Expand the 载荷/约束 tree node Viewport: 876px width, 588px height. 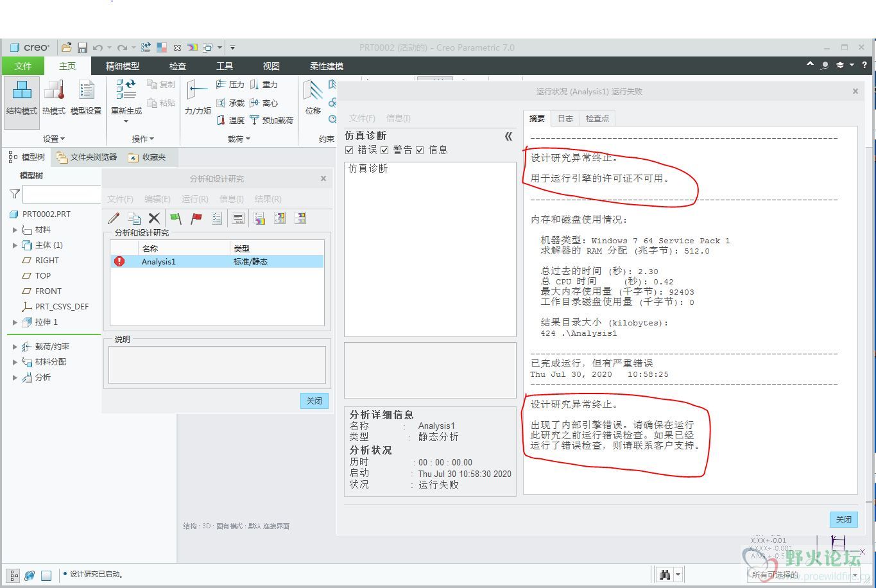point(15,347)
